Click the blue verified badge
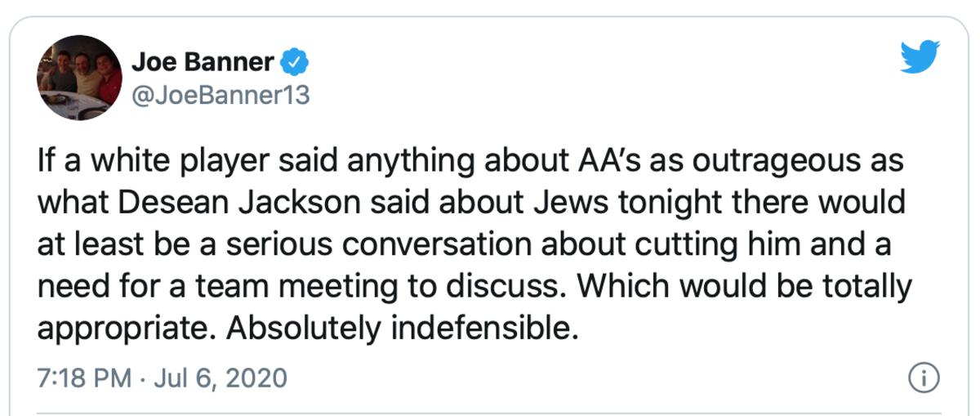Viewport: 980px width, 416px height. (x=294, y=61)
